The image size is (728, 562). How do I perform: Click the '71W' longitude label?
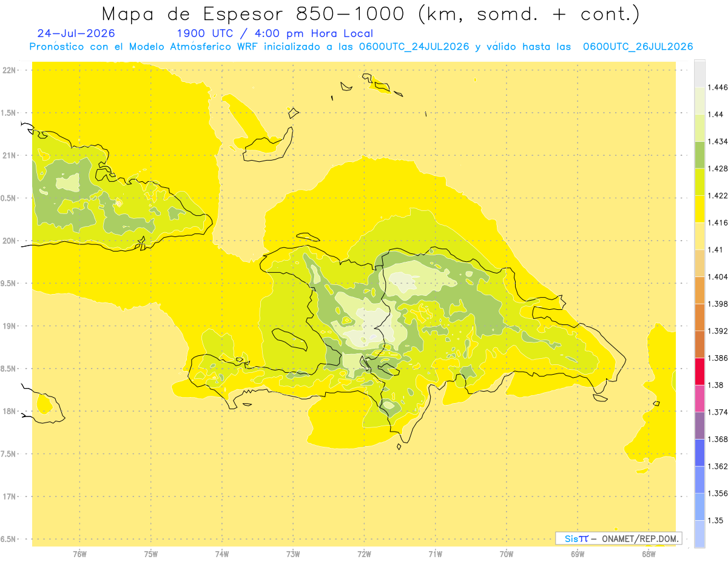pyautogui.click(x=435, y=554)
